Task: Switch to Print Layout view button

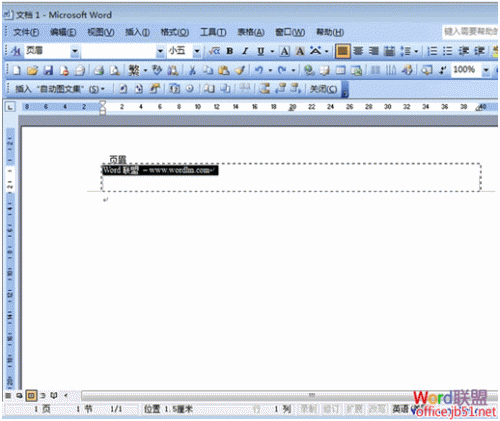Action: [31, 396]
